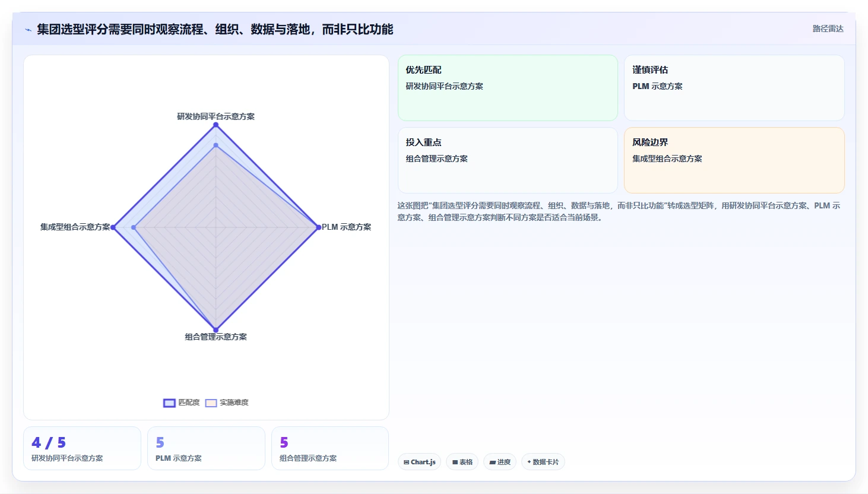Screen dimensions: 868x494
Task: Open the 进度 chip
Action: click(500, 462)
